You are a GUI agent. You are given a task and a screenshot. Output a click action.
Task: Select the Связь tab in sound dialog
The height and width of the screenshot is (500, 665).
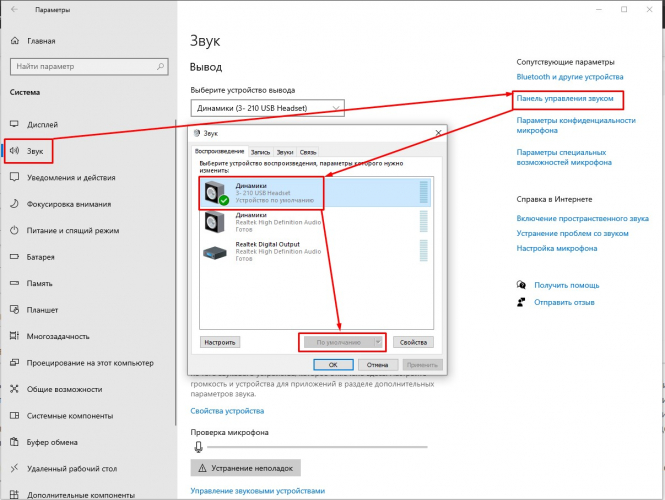click(x=309, y=152)
